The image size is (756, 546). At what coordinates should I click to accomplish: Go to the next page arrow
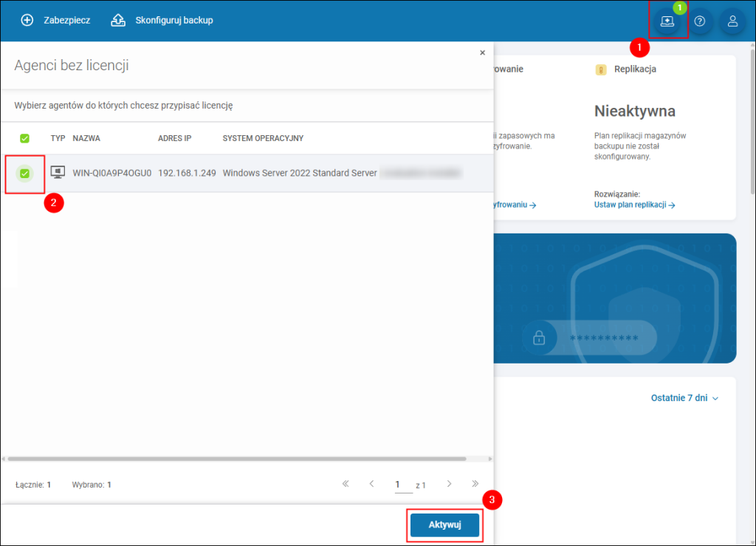(x=449, y=484)
